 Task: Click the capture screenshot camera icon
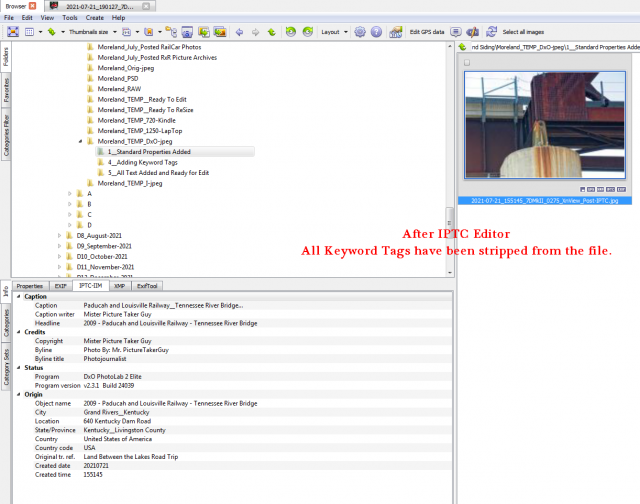(x=187, y=32)
